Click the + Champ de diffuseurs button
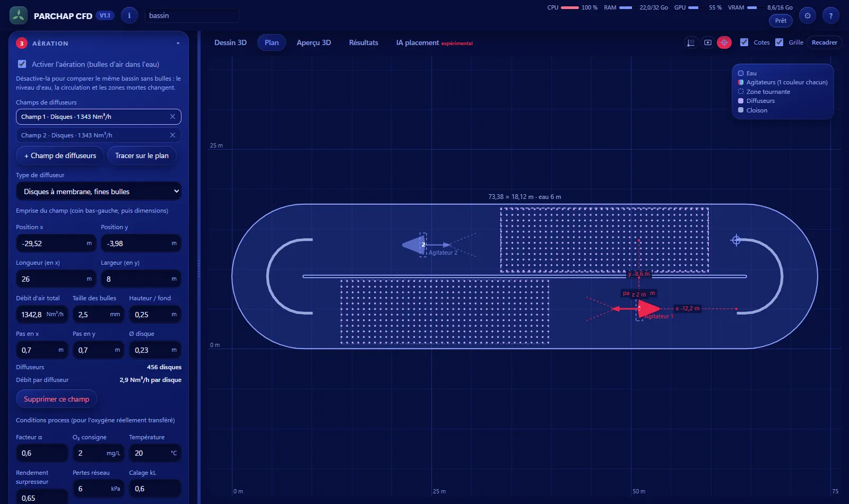849x504 pixels. pos(60,155)
